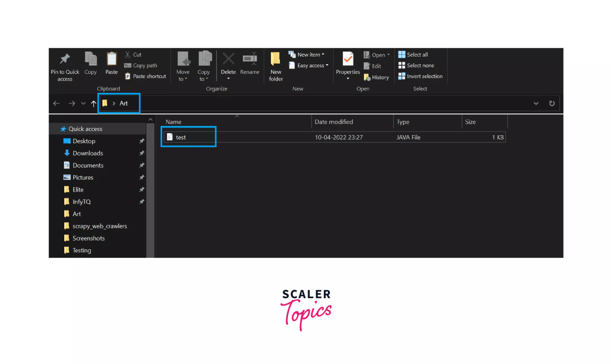Unpin Pictures from Quick access
612x364 pixels.
pyautogui.click(x=142, y=177)
